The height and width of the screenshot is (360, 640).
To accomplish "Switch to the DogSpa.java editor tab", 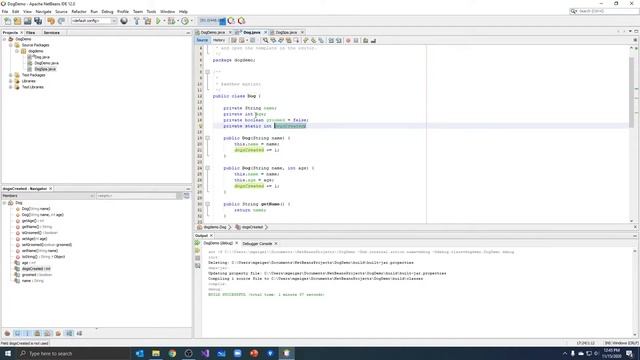I will (x=286, y=32).
